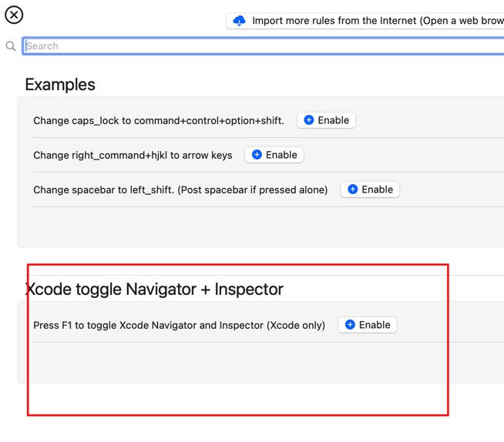504x442 pixels.
Task: Click the cloud download icon
Action: tap(239, 21)
